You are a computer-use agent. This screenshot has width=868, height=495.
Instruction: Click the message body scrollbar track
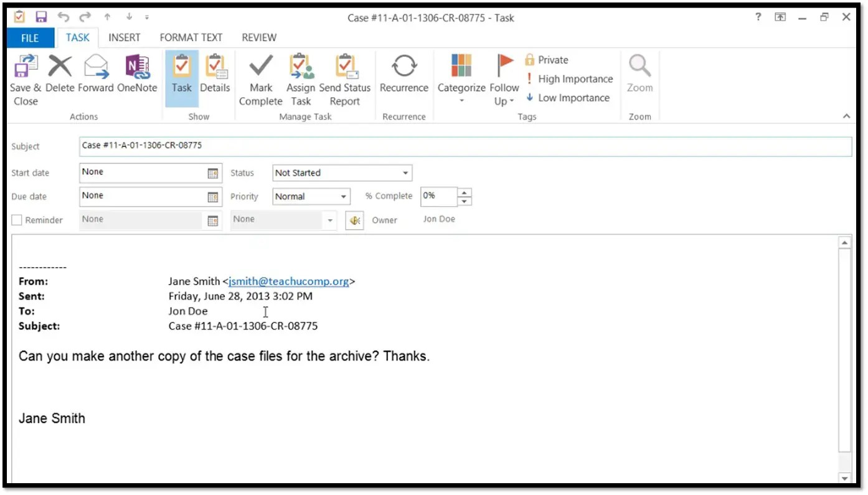[x=845, y=361]
